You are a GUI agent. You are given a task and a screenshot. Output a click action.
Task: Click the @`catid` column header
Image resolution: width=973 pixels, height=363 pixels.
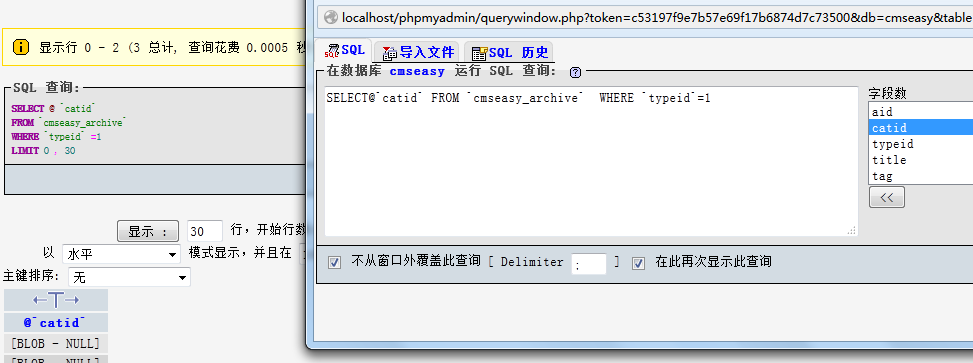tap(56, 323)
